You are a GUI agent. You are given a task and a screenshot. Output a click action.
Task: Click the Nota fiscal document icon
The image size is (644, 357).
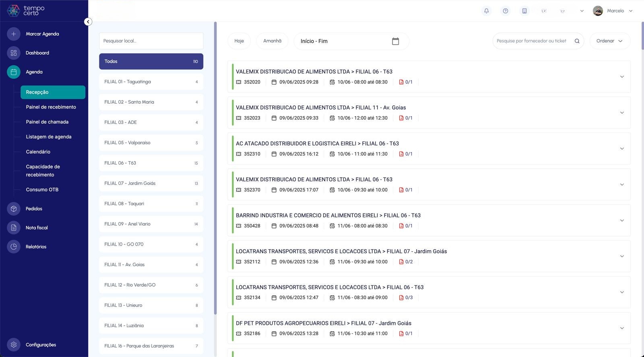pos(14,228)
